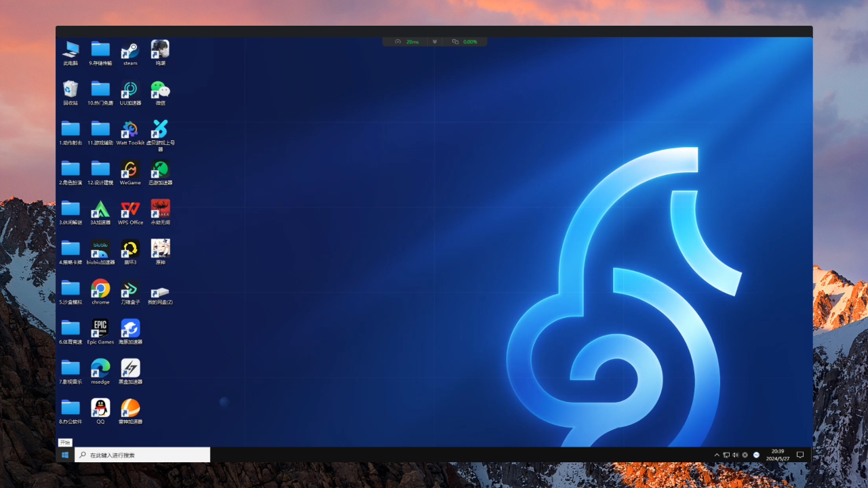Viewport: 868px width, 488px height.
Task: Open the notification center icon
Action: [800, 455]
